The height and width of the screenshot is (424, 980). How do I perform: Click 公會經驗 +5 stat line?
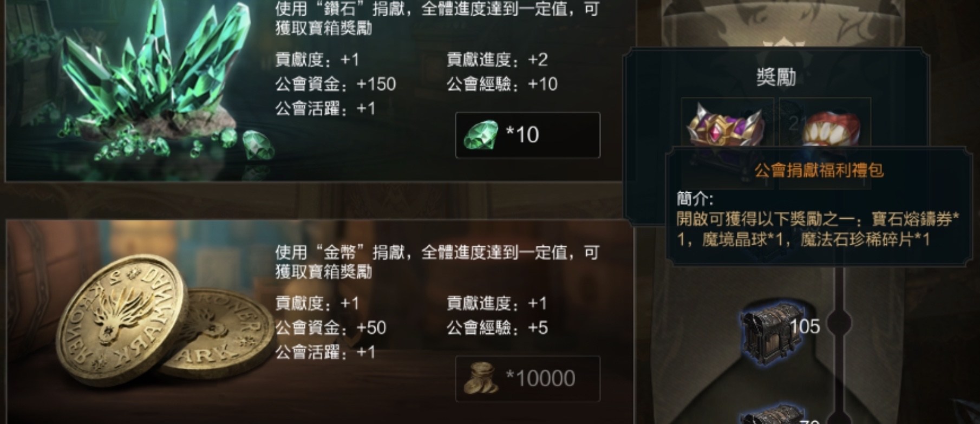tap(498, 328)
